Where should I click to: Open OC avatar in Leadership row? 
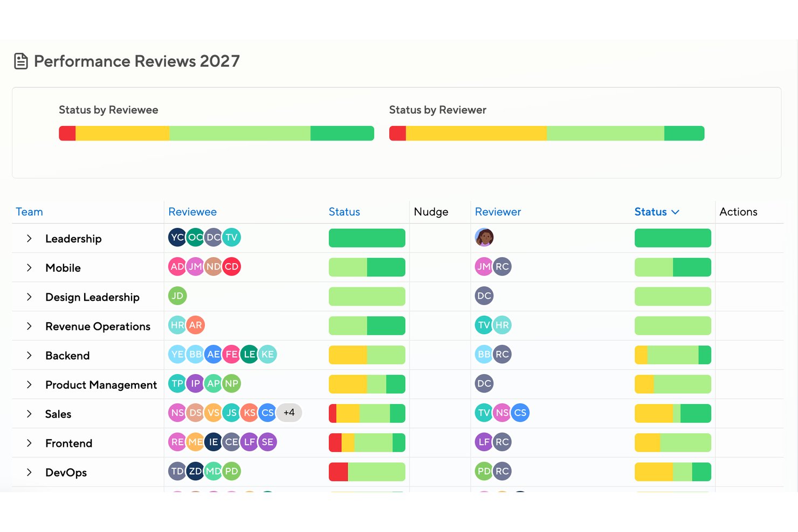pos(195,237)
